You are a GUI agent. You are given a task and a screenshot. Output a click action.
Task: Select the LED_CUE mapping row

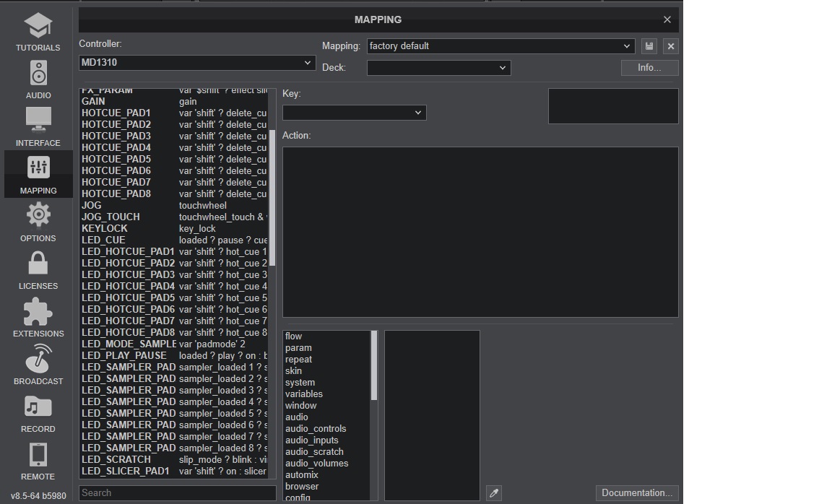click(x=174, y=240)
